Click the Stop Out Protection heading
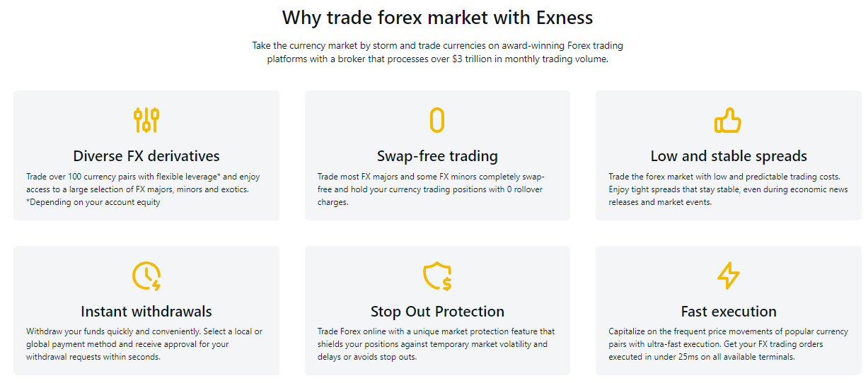The height and width of the screenshot is (383, 868). [437, 312]
